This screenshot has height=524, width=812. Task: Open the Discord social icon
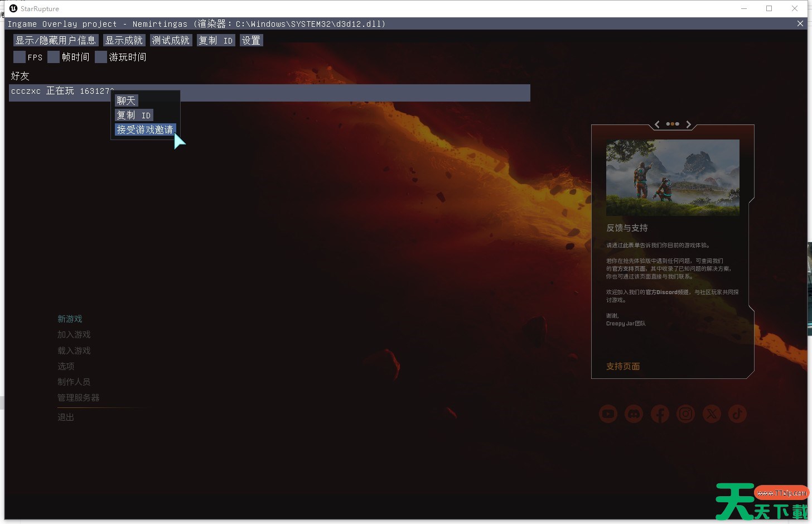point(634,414)
